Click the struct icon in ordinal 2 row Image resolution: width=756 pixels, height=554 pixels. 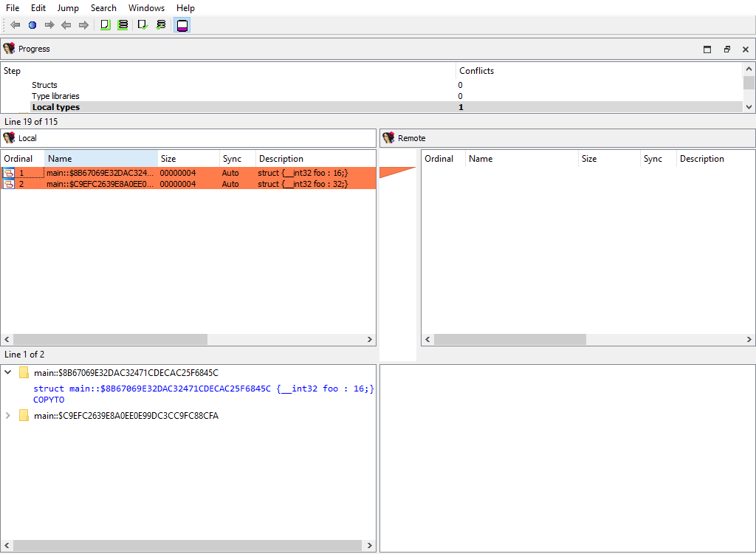(x=9, y=184)
